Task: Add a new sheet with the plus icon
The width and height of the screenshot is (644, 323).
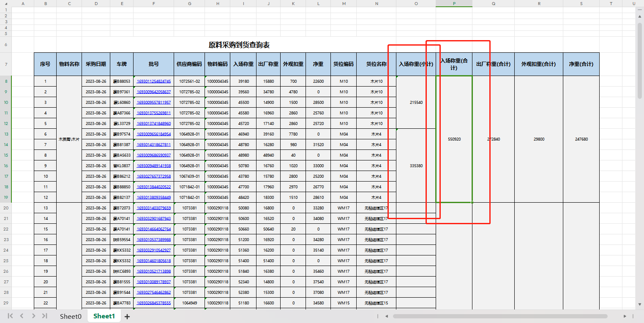Action: (x=127, y=316)
